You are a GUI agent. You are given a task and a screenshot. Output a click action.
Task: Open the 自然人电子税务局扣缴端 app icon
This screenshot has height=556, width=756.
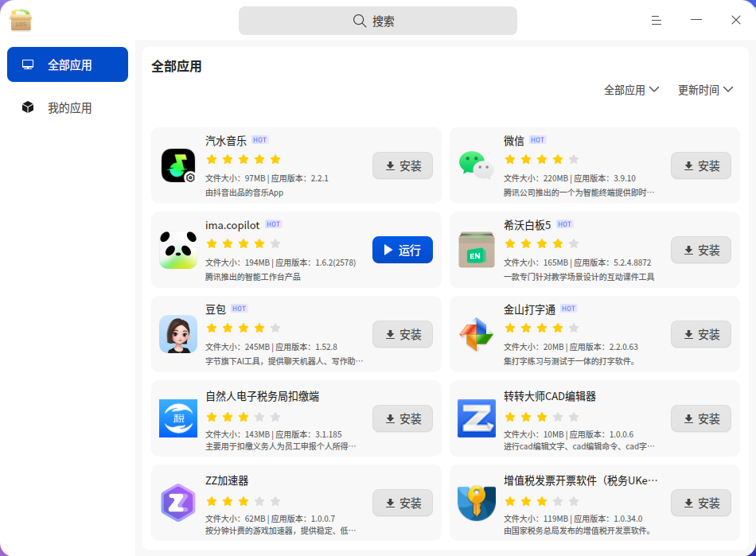[178, 418]
